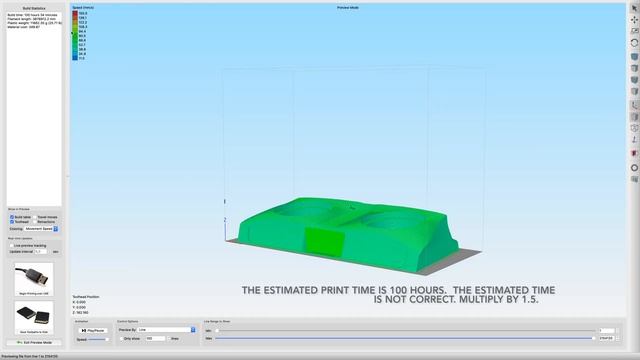
Task: Click the Build time 100 hours text
Action: (x=32, y=15)
